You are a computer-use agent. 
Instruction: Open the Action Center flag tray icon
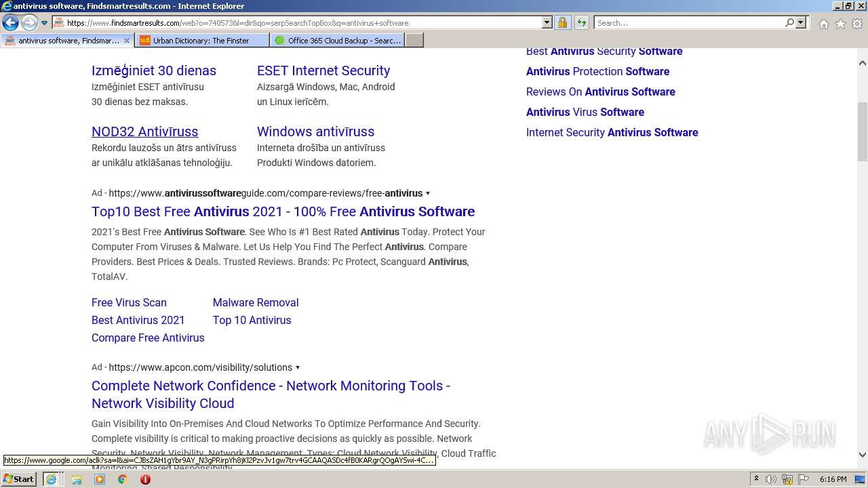804,479
